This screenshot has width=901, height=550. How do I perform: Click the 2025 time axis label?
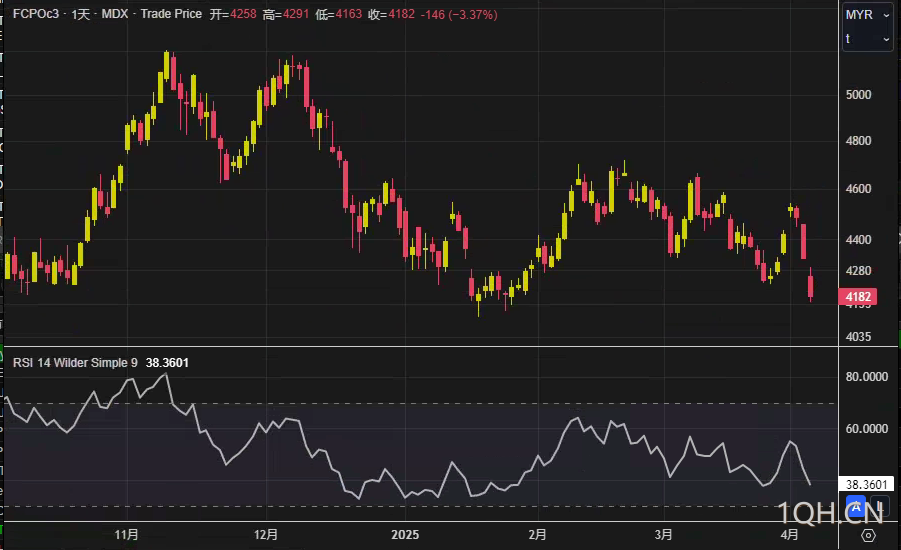(405, 534)
